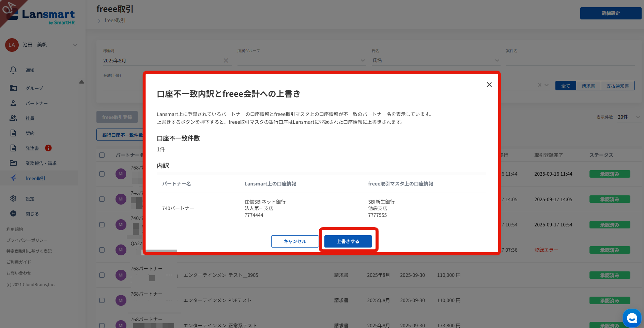The height and width of the screenshot is (328, 644).
Task: Click the 契約 document icon
Action: click(x=13, y=133)
